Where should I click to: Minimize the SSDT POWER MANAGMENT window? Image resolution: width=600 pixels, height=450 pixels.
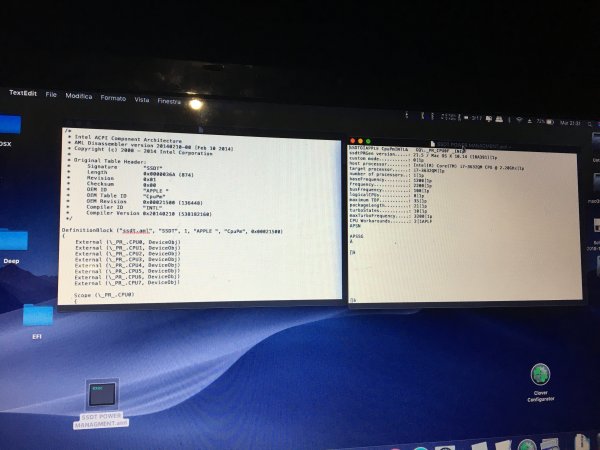[360, 141]
